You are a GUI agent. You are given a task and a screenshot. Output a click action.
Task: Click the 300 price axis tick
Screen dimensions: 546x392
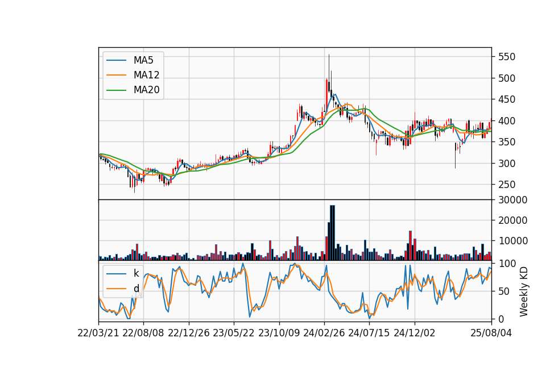[507, 163]
